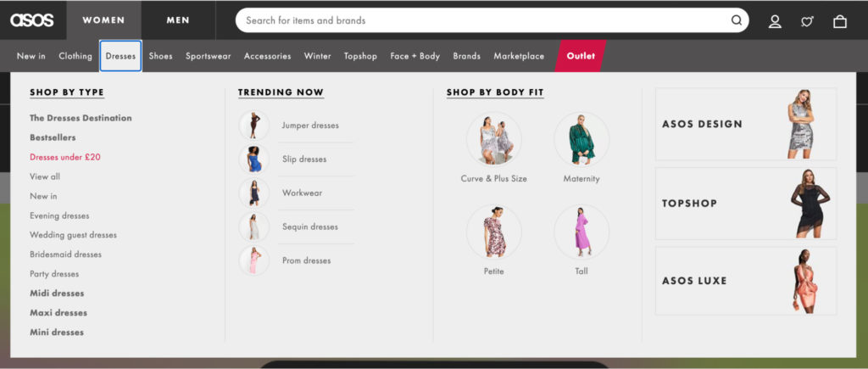Click the Workwear thumbnail image

(254, 193)
